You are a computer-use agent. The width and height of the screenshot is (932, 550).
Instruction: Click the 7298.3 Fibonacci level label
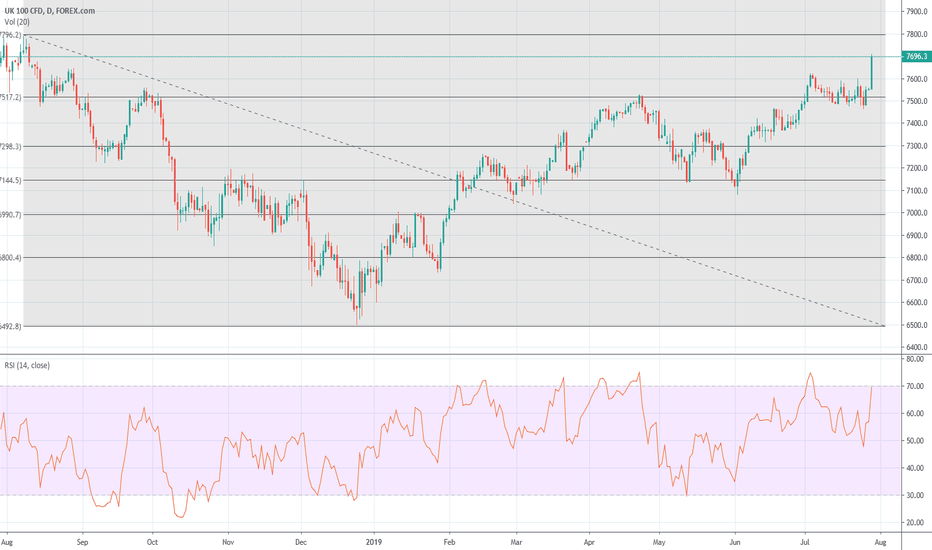coord(10,146)
